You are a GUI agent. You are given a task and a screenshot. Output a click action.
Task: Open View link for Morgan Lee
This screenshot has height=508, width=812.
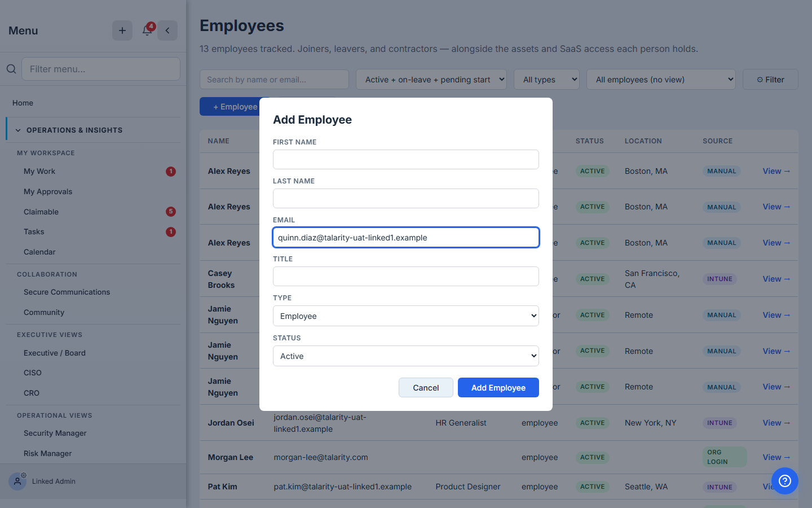coord(776,457)
